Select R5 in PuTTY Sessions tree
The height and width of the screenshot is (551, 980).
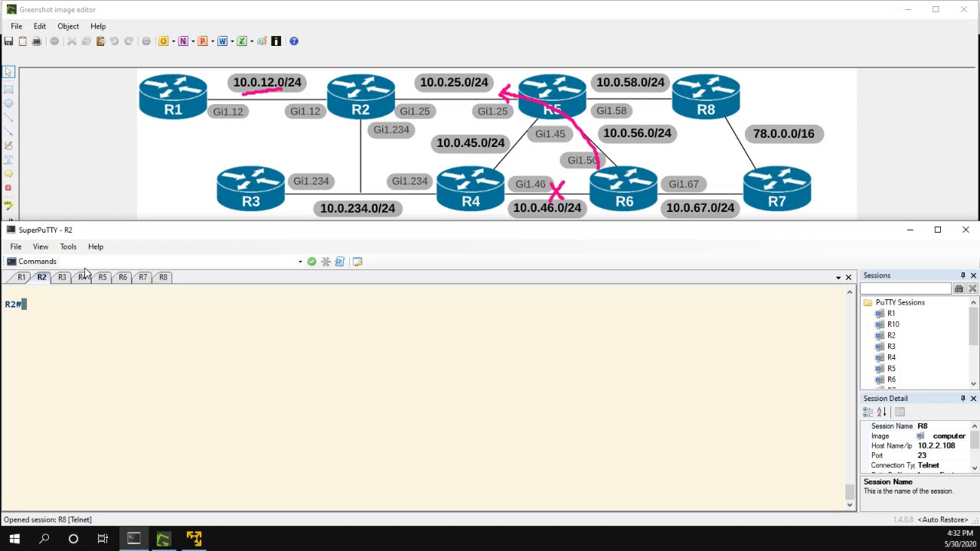pos(890,369)
